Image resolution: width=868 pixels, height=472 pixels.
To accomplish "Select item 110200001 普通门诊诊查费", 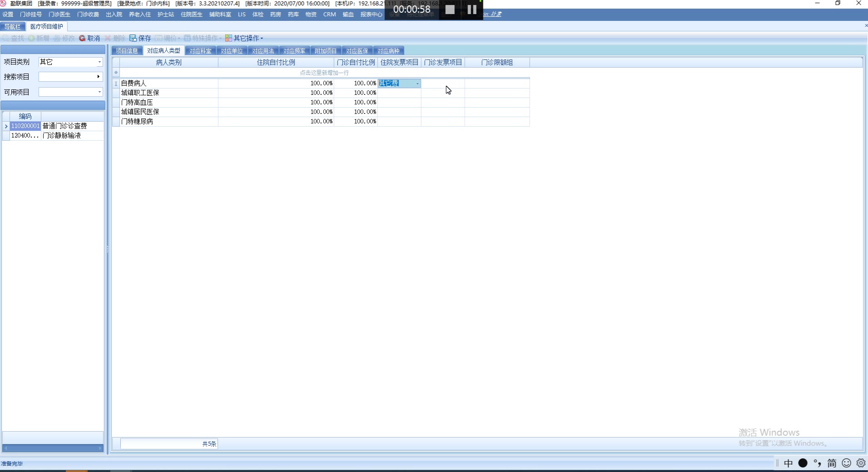I will (53, 126).
